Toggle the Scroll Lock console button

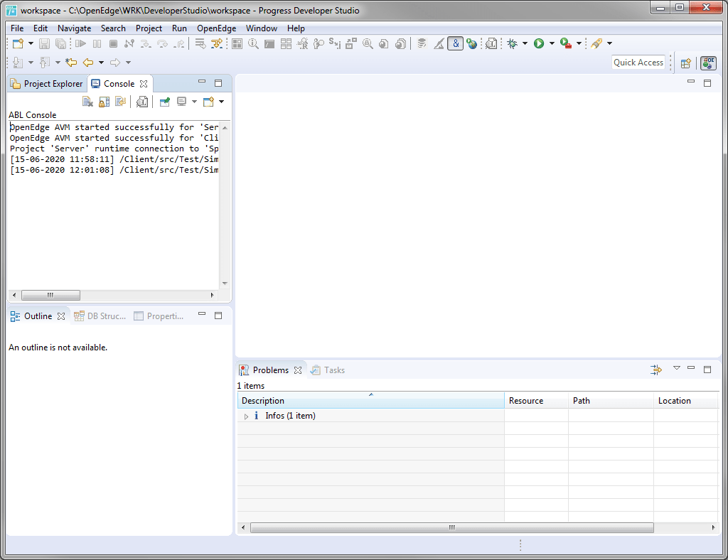point(104,102)
